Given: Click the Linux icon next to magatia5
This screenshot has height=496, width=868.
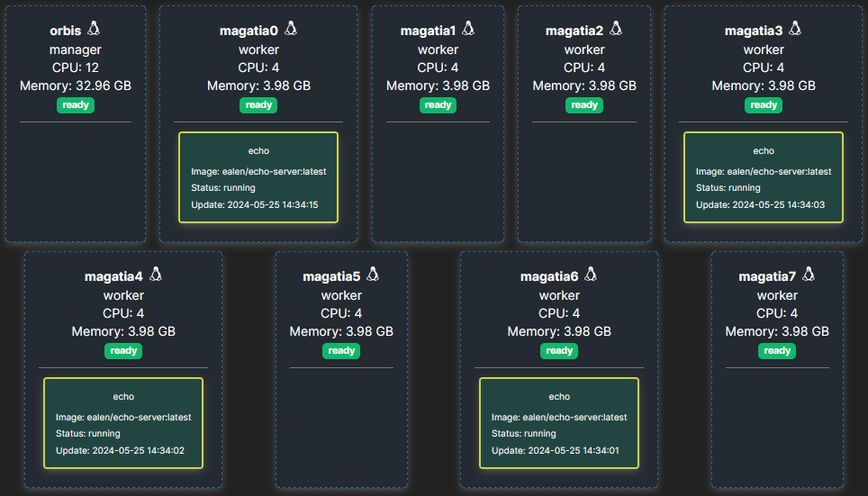Looking at the screenshot, I should coord(373,275).
